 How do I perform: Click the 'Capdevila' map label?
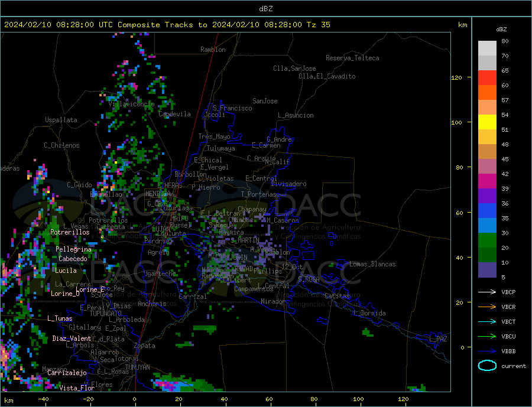pyautogui.click(x=175, y=114)
